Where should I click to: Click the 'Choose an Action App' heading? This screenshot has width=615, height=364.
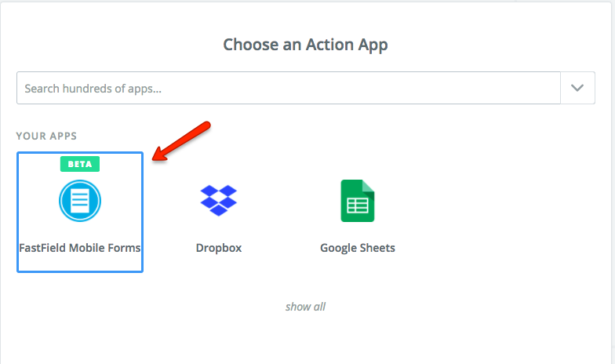click(x=306, y=44)
